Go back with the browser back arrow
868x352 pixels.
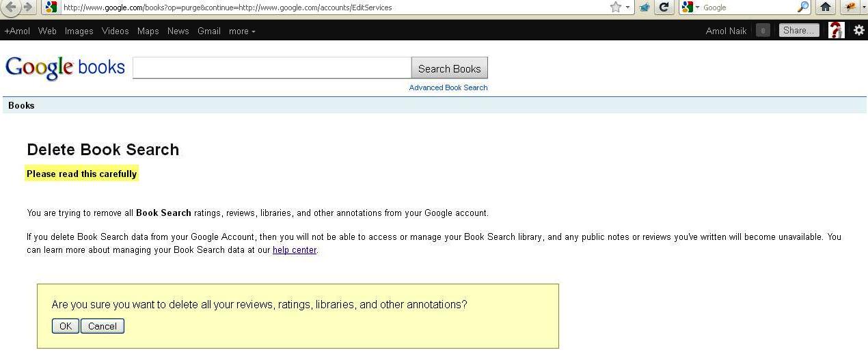tap(11, 7)
